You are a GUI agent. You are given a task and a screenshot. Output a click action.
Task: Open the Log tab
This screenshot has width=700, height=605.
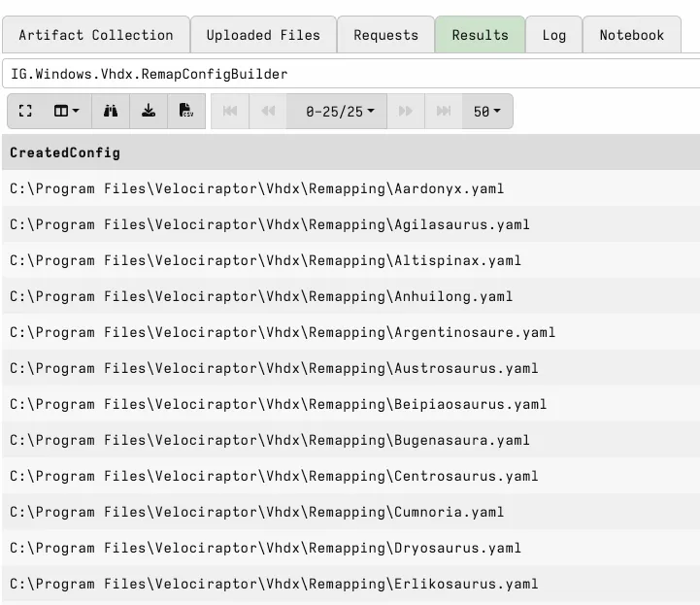(x=553, y=35)
